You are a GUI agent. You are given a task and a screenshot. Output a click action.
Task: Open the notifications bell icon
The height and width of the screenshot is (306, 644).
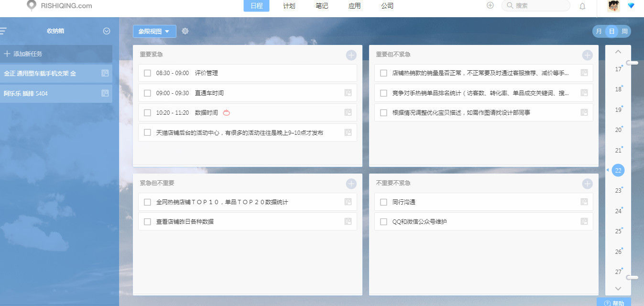tap(582, 6)
